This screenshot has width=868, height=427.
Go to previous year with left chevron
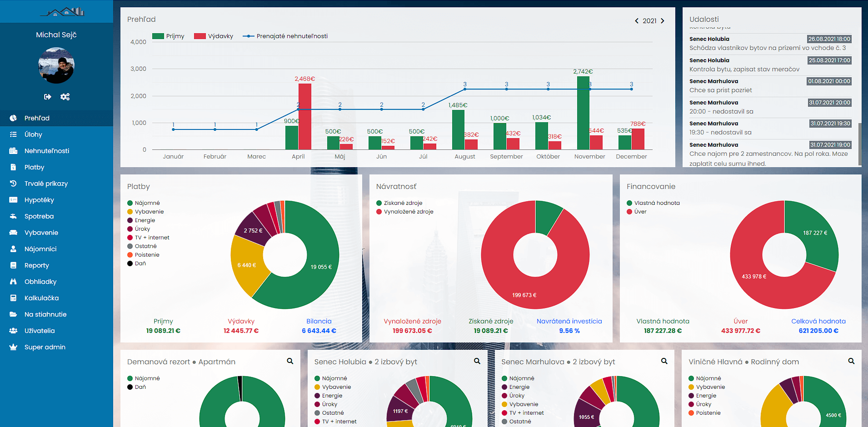click(637, 21)
